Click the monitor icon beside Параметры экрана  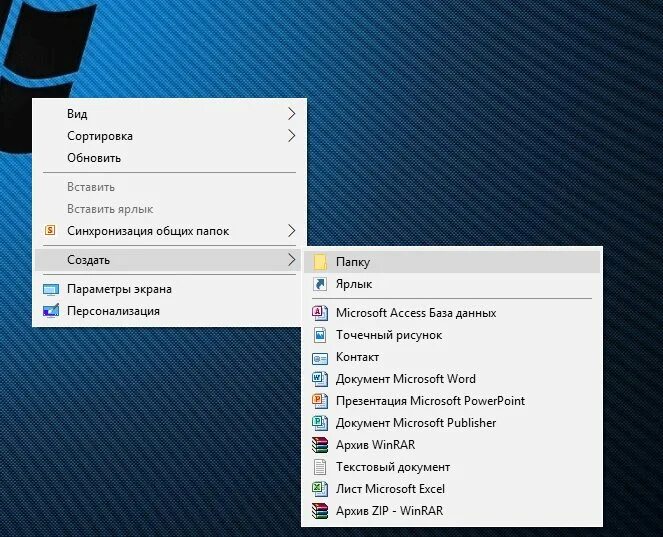click(x=51, y=290)
